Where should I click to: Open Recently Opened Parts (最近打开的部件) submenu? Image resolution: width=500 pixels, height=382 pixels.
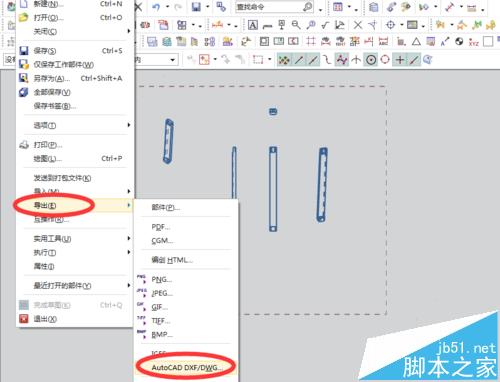[x=75, y=285]
